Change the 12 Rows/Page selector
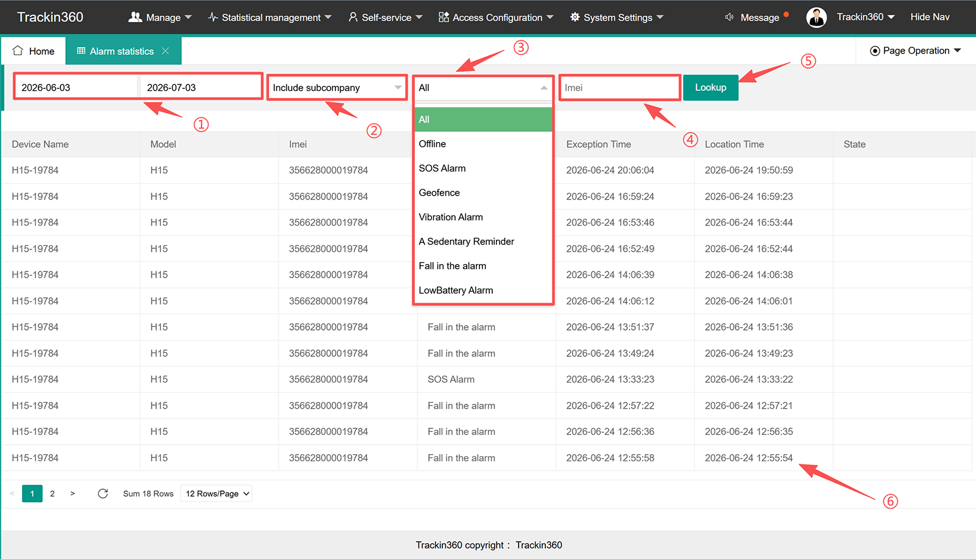Screen dimensions: 976x560 coord(217,494)
